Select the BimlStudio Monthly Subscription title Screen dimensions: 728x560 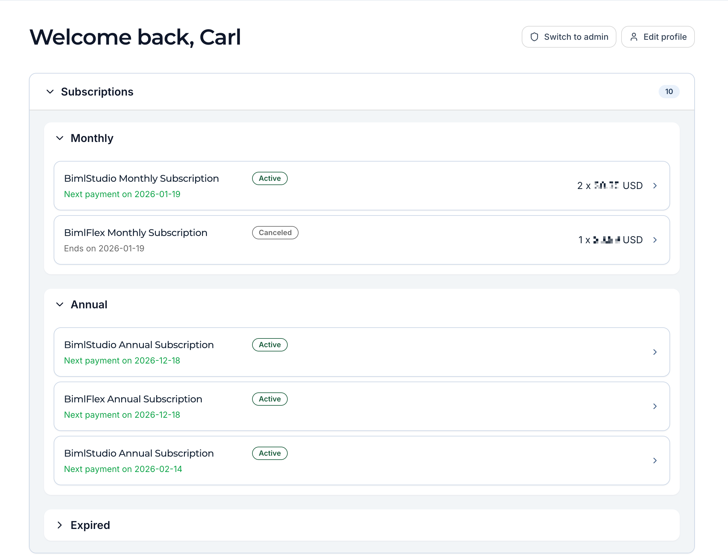(141, 178)
